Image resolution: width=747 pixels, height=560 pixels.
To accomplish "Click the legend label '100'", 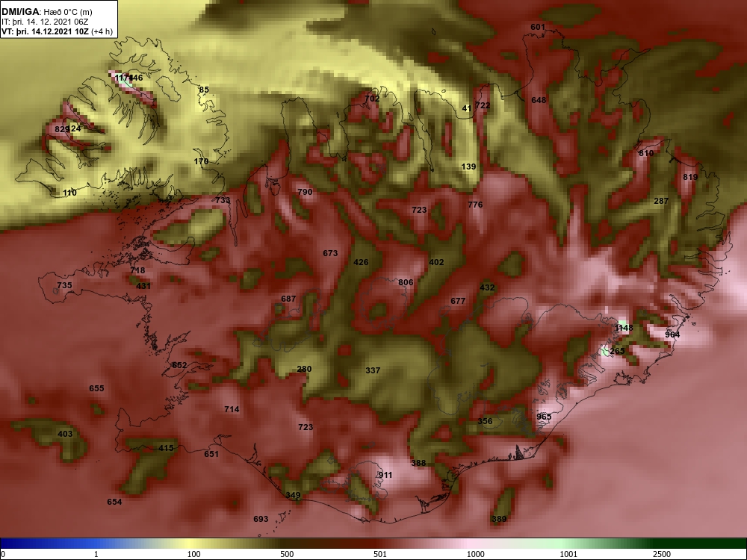I will (x=193, y=554).
